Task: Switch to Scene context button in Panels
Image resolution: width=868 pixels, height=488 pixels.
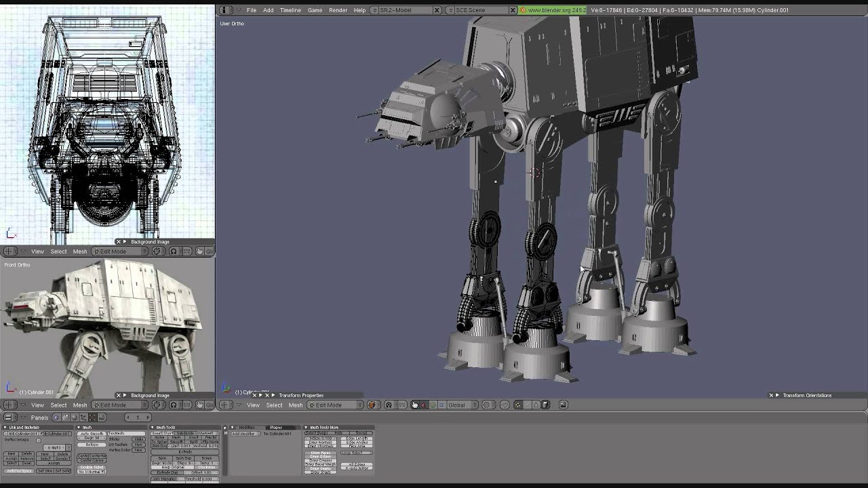Action: click(x=102, y=418)
